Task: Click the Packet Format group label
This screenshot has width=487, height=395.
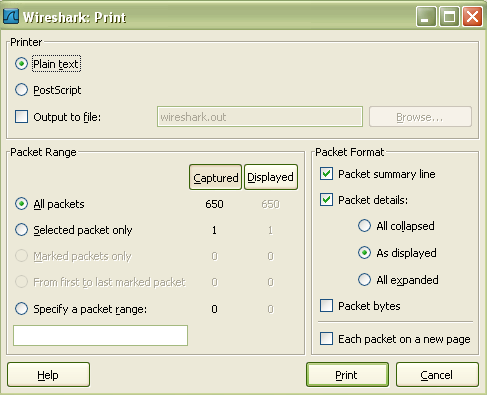Action: tap(350, 152)
